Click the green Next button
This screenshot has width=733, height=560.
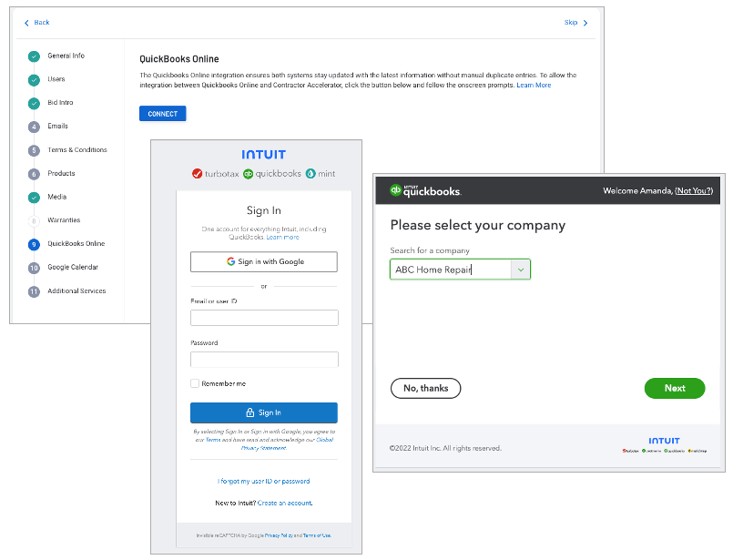[675, 388]
